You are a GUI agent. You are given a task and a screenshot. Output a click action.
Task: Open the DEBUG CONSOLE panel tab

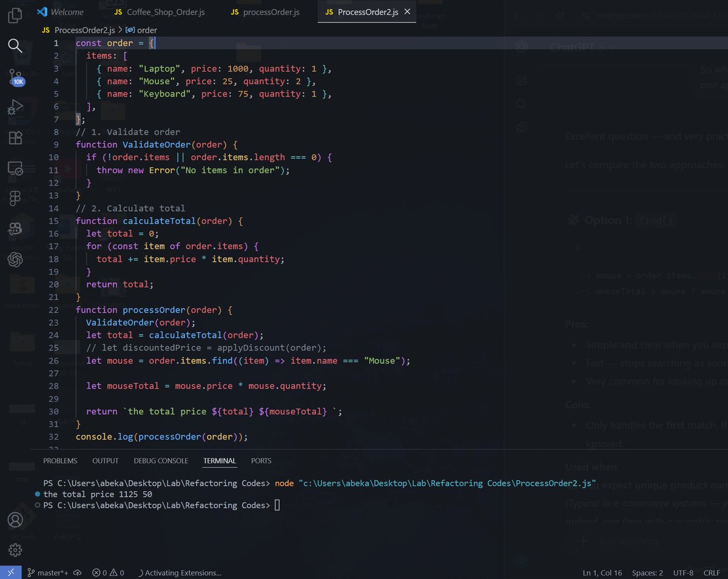pos(161,461)
